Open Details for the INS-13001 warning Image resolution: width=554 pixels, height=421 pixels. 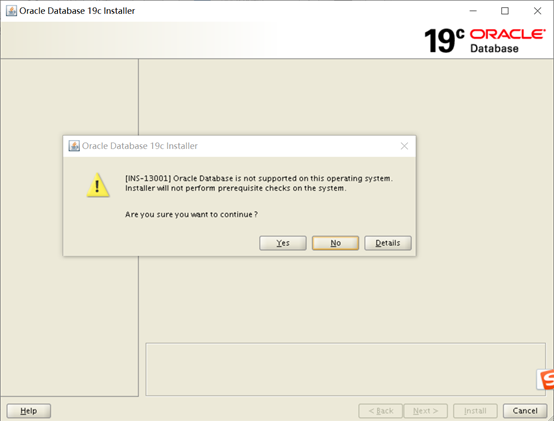click(388, 243)
